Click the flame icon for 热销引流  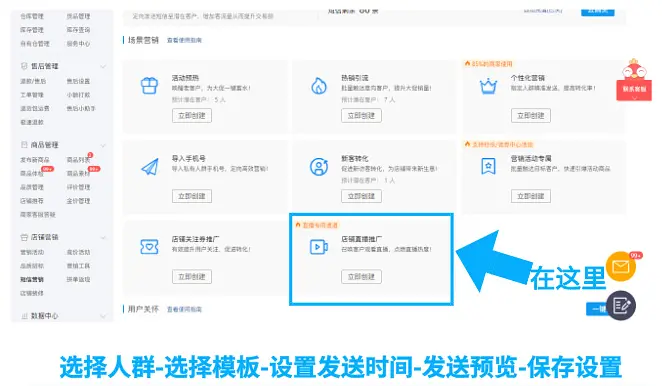[x=319, y=86]
